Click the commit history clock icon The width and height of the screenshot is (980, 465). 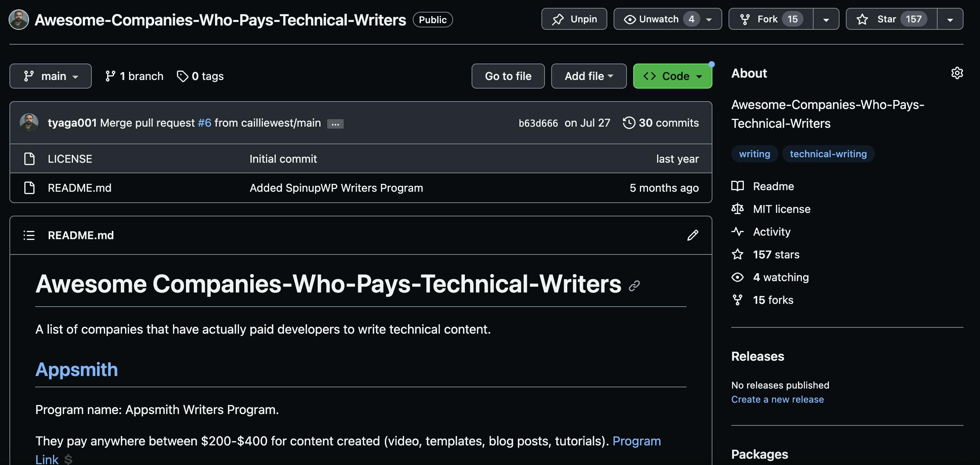pyautogui.click(x=629, y=123)
